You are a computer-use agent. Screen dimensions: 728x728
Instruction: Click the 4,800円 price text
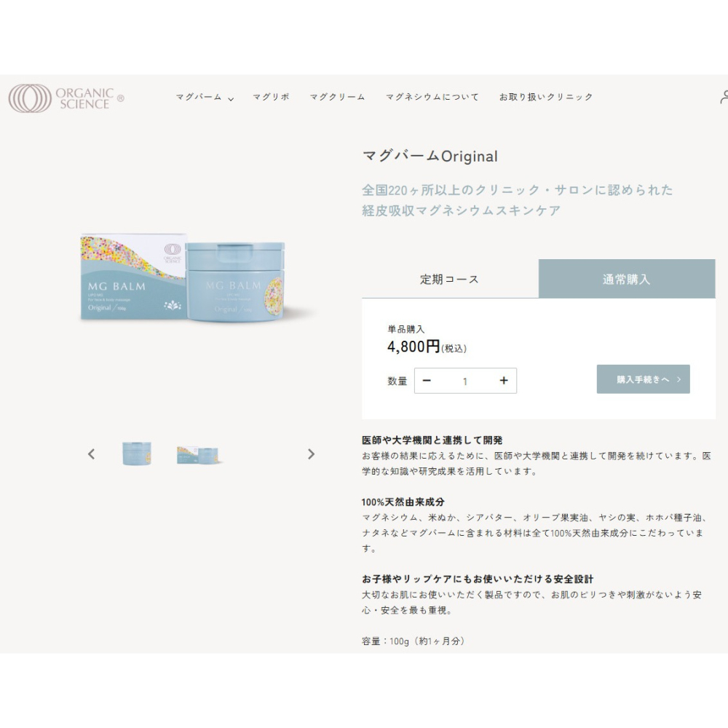click(x=414, y=347)
